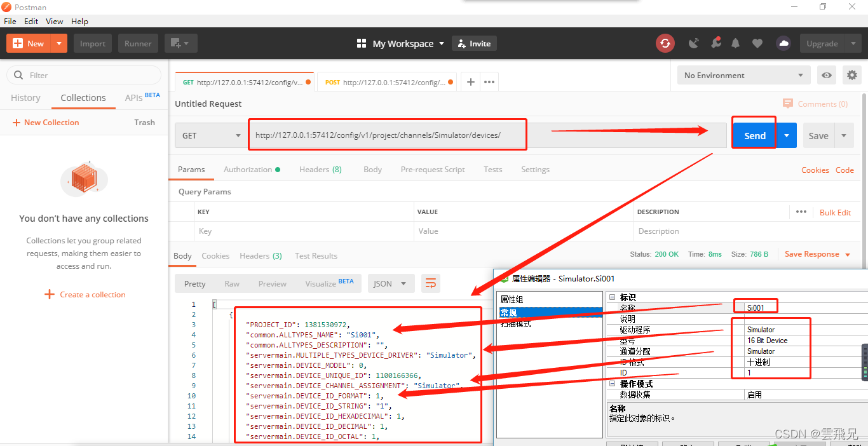
Task: Click the sync status icon
Action: 665,43
